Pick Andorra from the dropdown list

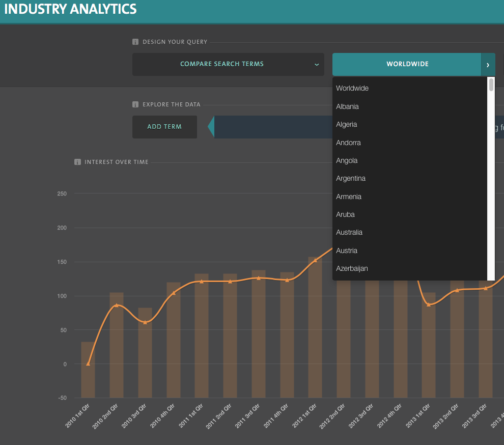[348, 143]
